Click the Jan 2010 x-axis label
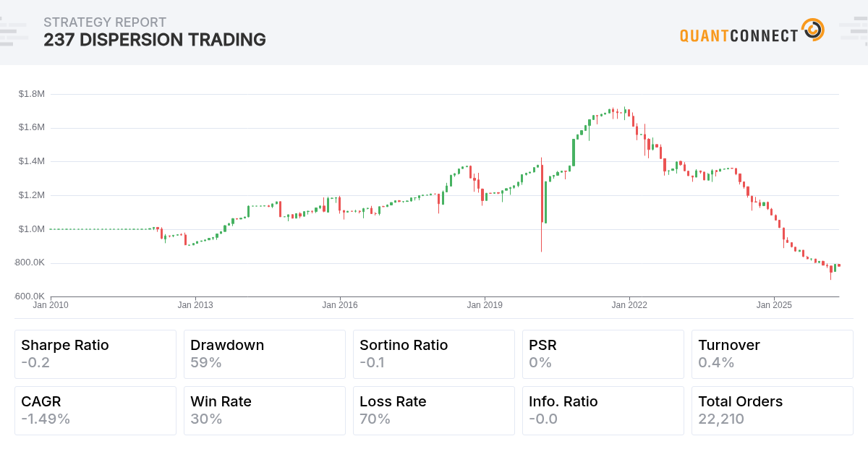868x457 pixels. coord(51,305)
